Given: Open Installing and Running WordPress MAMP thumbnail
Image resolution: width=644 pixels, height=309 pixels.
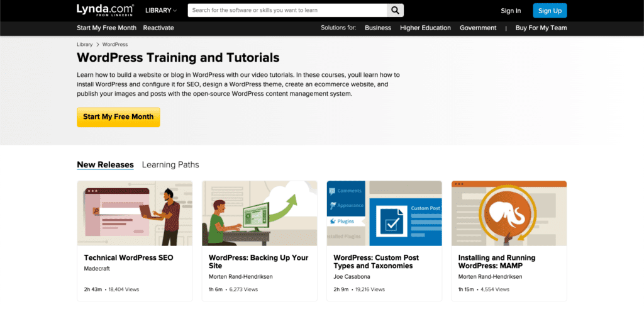Looking at the screenshot, I should click(509, 213).
